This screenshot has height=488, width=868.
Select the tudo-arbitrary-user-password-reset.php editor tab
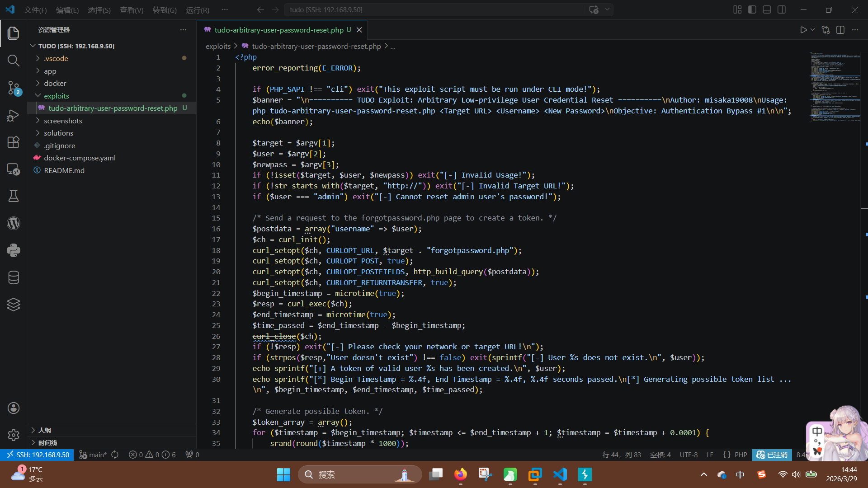[x=278, y=30]
